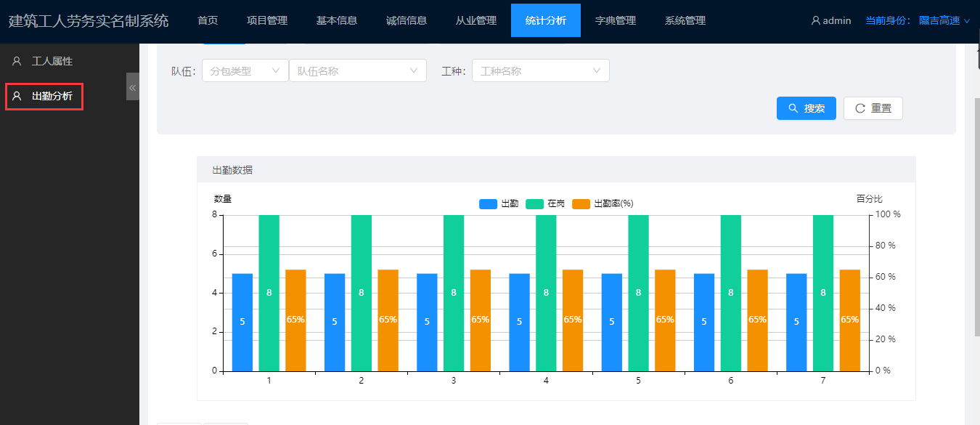The image size is (980, 425).
Task: Select 工人属性 in the sidebar
Action: click(x=52, y=62)
